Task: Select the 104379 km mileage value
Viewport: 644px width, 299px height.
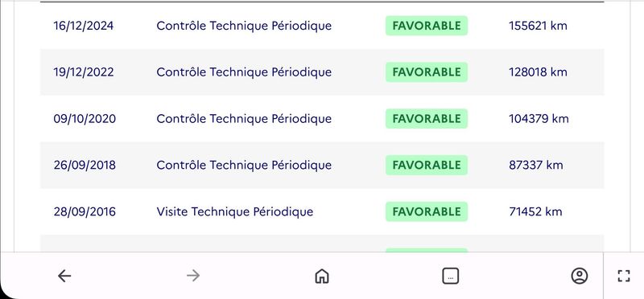Action: [539, 119]
